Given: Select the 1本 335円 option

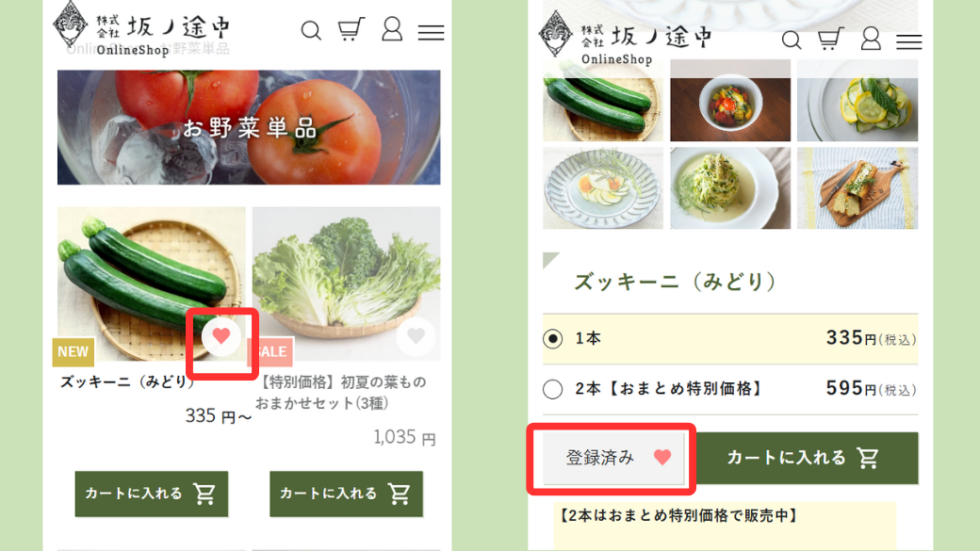Looking at the screenshot, I should [730, 338].
